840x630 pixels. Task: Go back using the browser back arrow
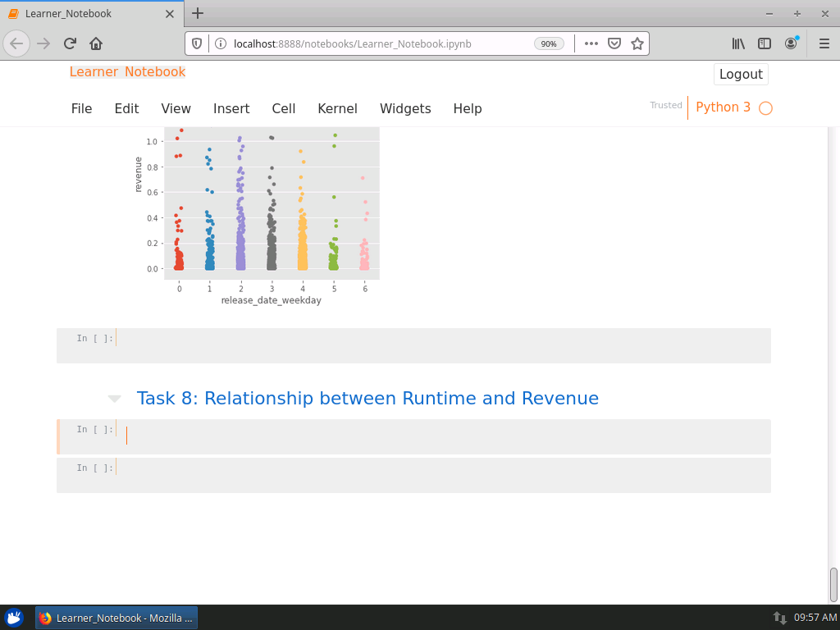16,43
